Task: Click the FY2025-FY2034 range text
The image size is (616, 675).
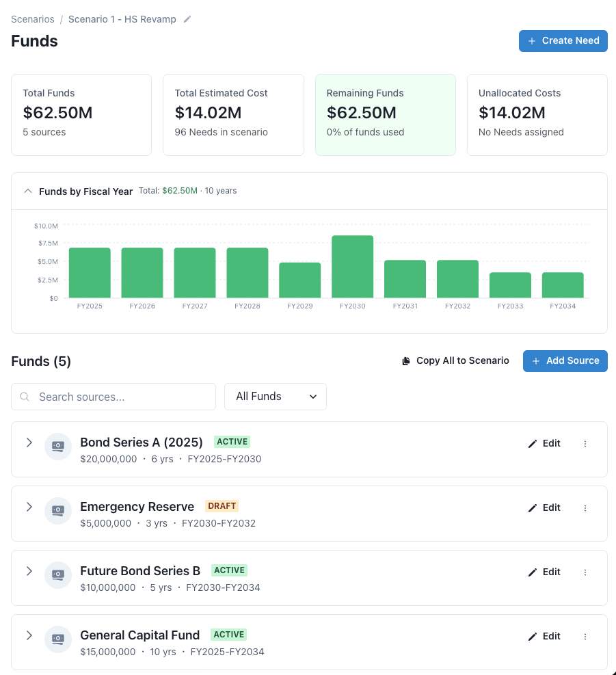Action: [x=227, y=651]
